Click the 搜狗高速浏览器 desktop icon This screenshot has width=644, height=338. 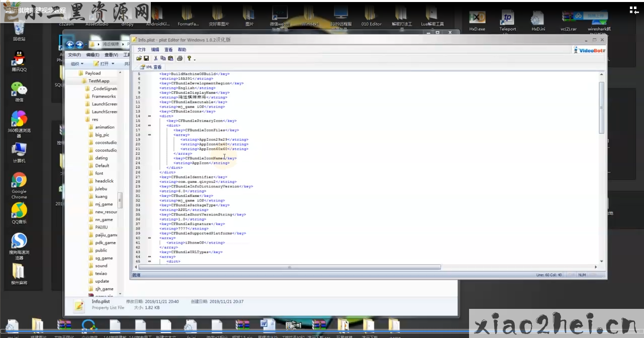pyautogui.click(x=19, y=246)
